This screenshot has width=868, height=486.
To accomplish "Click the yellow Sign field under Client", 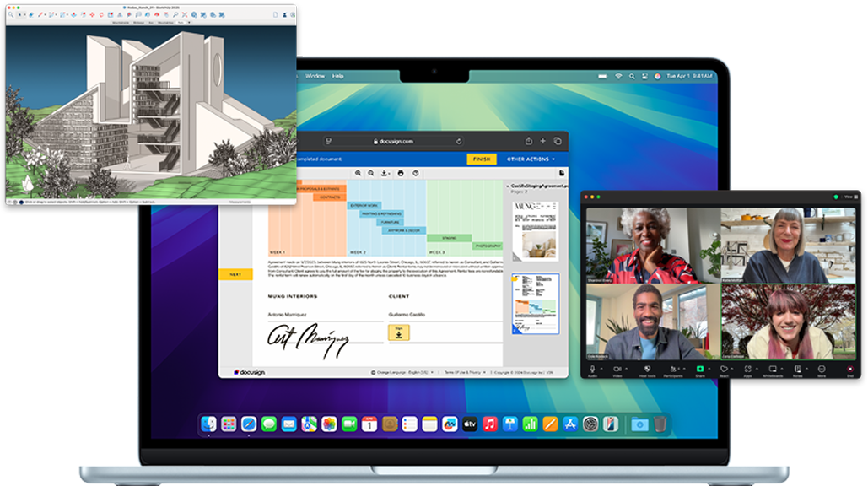I will (x=398, y=332).
